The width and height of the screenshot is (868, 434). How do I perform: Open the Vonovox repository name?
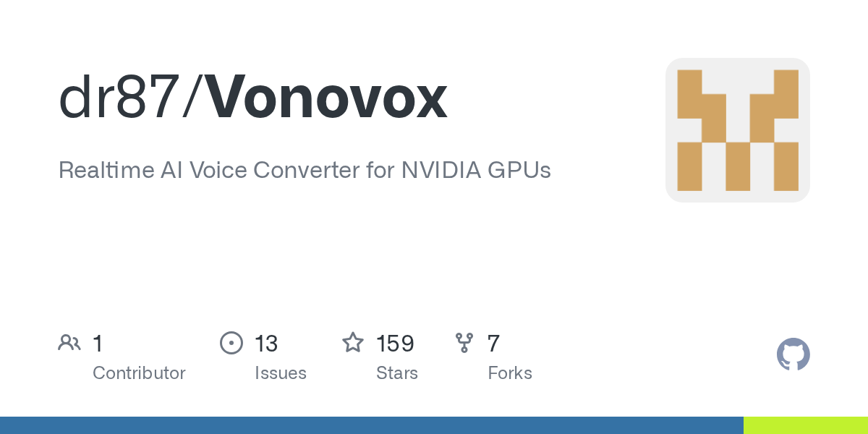pos(329,98)
